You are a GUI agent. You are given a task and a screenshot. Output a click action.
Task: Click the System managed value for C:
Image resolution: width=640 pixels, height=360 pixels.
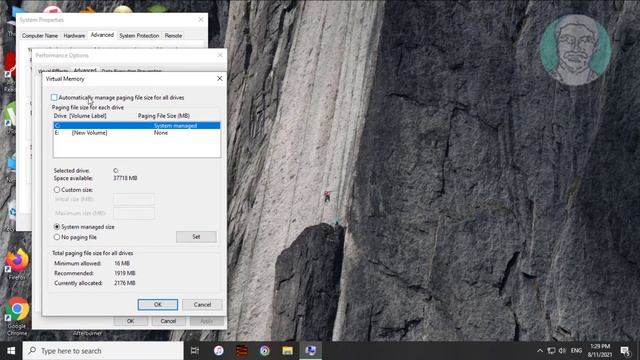tap(176, 126)
